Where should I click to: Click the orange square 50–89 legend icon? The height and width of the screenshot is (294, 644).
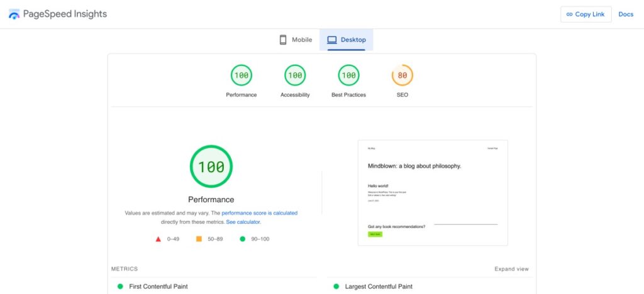pyautogui.click(x=199, y=239)
